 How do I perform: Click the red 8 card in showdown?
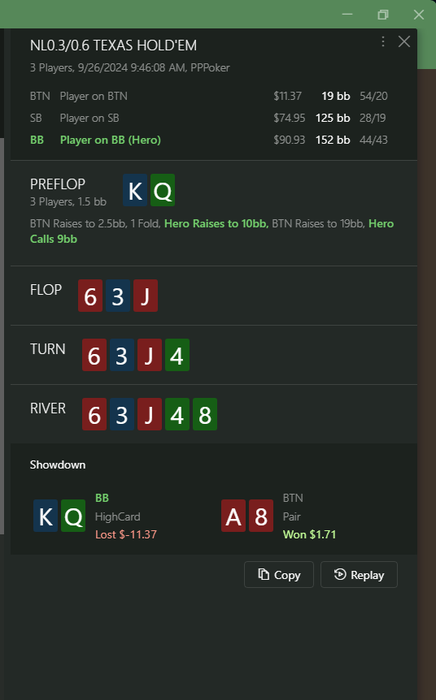(261, 516)
